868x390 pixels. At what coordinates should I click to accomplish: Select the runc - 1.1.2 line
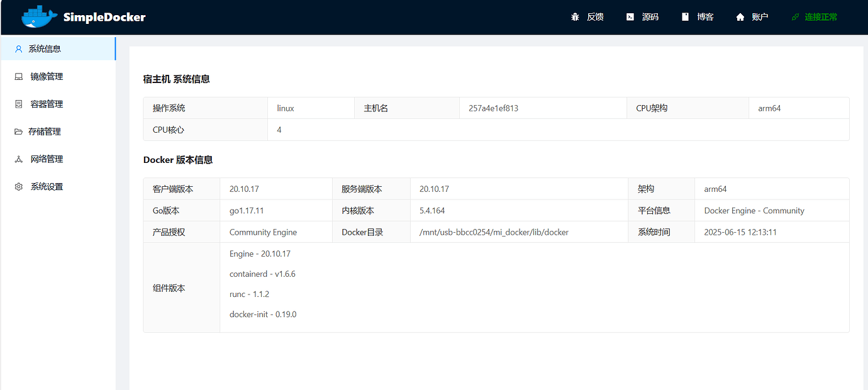click(x=249, y=294)
